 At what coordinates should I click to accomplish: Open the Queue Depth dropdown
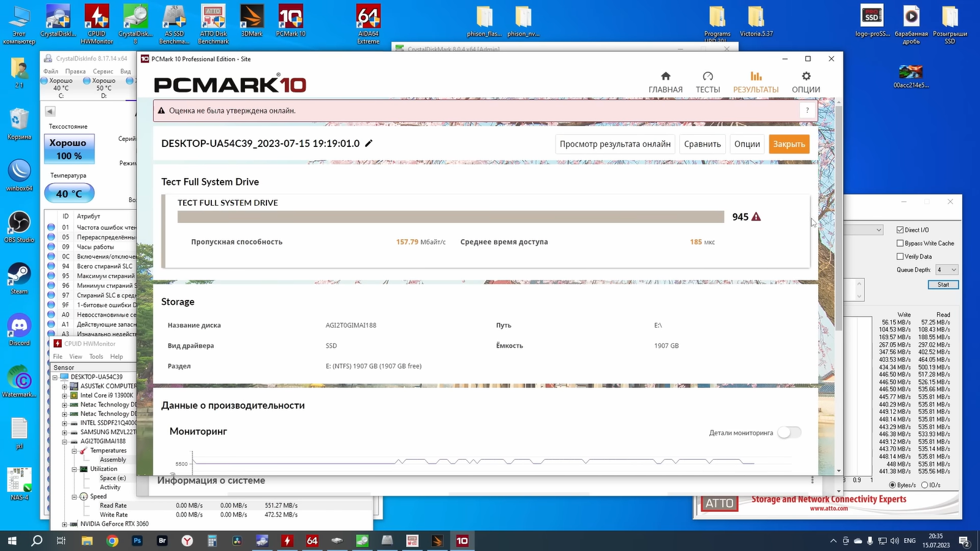tap(946, 270)
